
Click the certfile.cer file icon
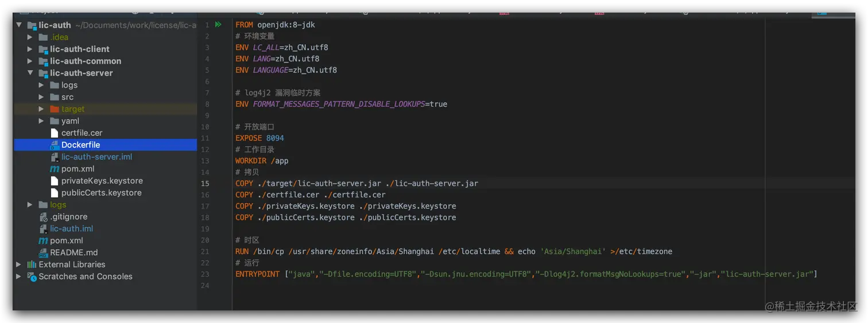point(55,133)
